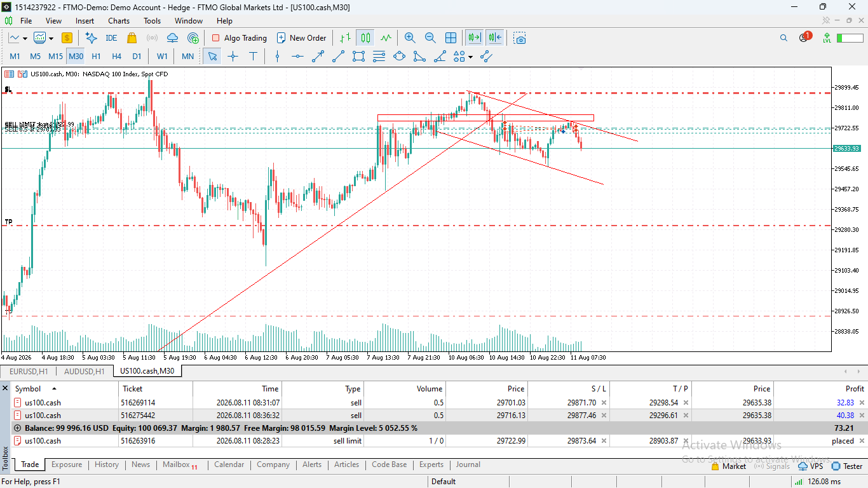Screen dimensions: 868x488
Task: Toggle chart shift from right border
Action: pos(495,38)
